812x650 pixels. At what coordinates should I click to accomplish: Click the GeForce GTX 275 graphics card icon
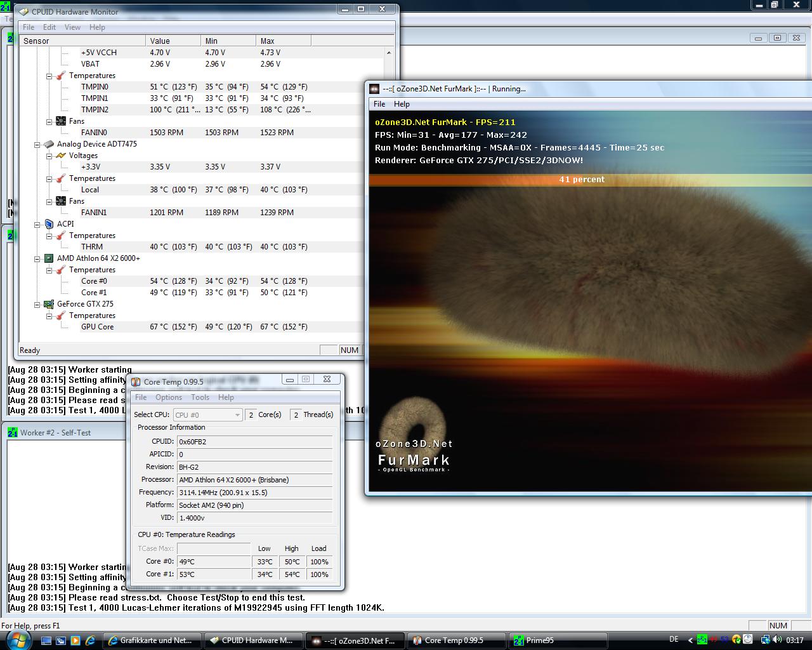[x=49, y=304]
